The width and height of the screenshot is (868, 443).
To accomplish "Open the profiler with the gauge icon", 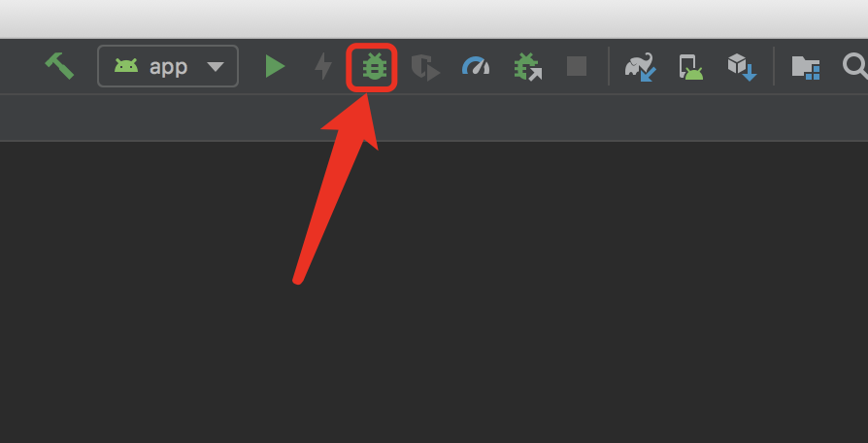I will 476,66.
